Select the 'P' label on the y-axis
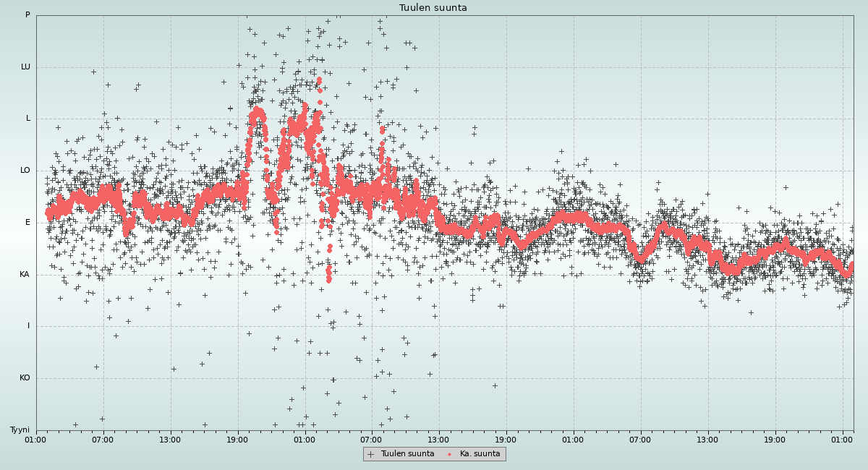This screenshot has height=470, width=868. click(27, 15)
